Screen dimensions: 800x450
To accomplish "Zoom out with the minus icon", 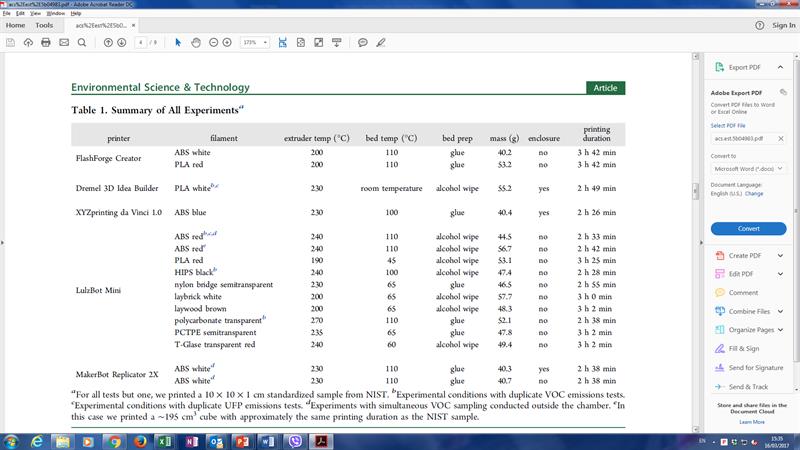I will tap(214, 43).
